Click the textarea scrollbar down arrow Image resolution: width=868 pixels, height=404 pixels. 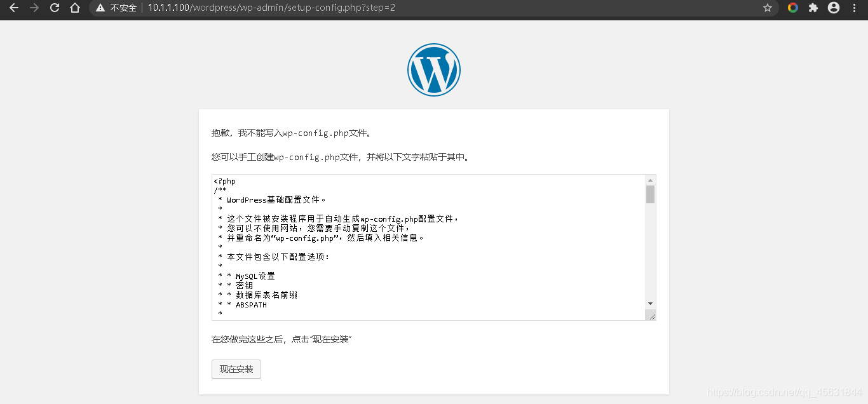click(x=650, y=304)
